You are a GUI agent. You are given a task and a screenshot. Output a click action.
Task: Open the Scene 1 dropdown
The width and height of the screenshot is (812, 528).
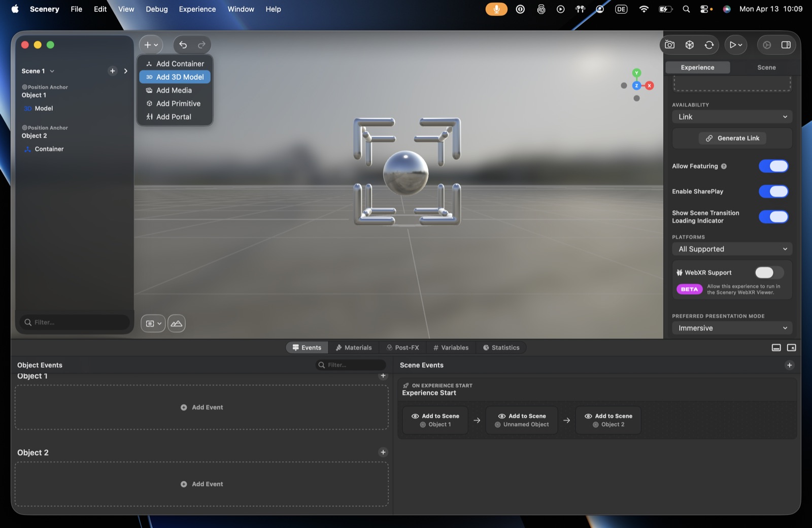click(x=38, y=71)
